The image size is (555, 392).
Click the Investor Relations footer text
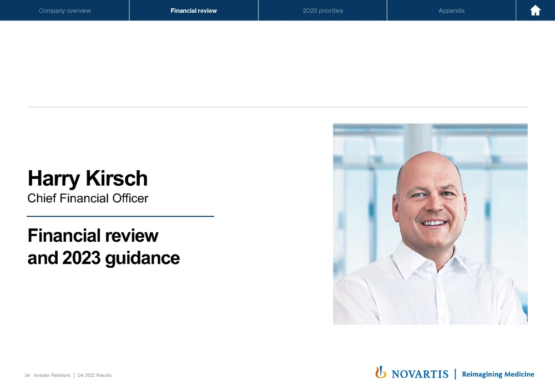(x=52, y=375)
